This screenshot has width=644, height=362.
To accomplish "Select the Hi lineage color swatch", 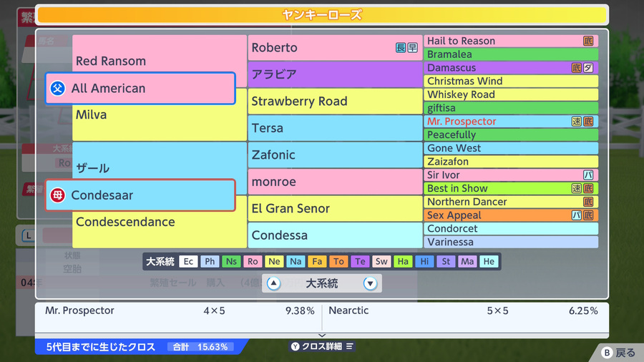I will [424, 261].
